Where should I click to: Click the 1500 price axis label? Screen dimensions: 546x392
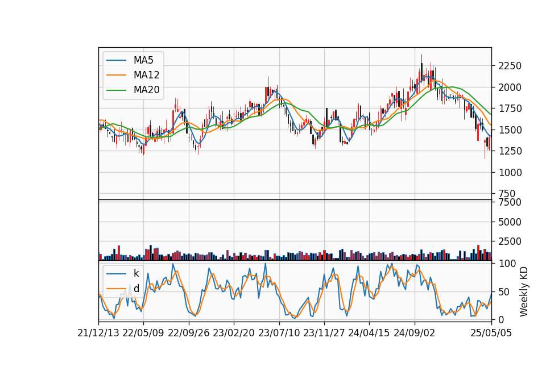[x=510, y=130]
